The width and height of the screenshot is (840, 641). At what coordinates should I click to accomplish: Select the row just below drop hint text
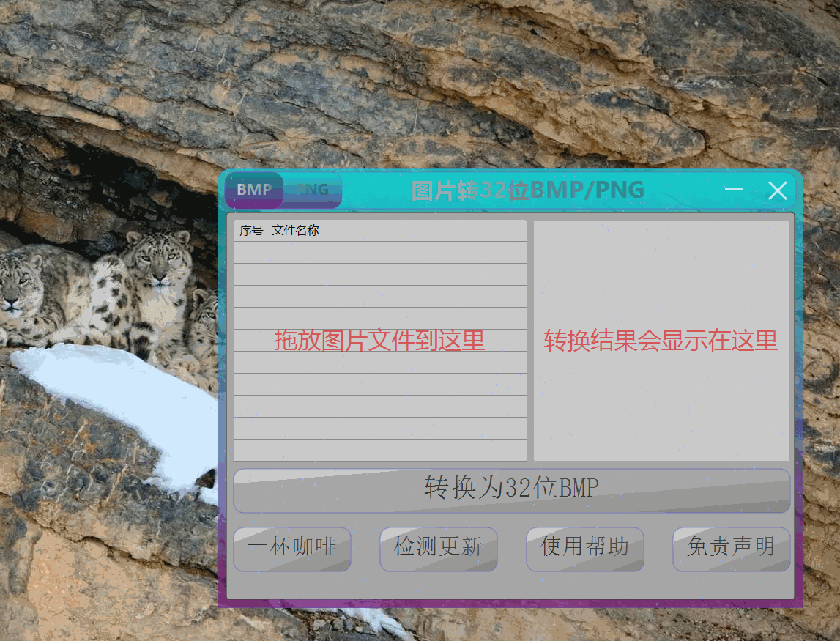380,363
